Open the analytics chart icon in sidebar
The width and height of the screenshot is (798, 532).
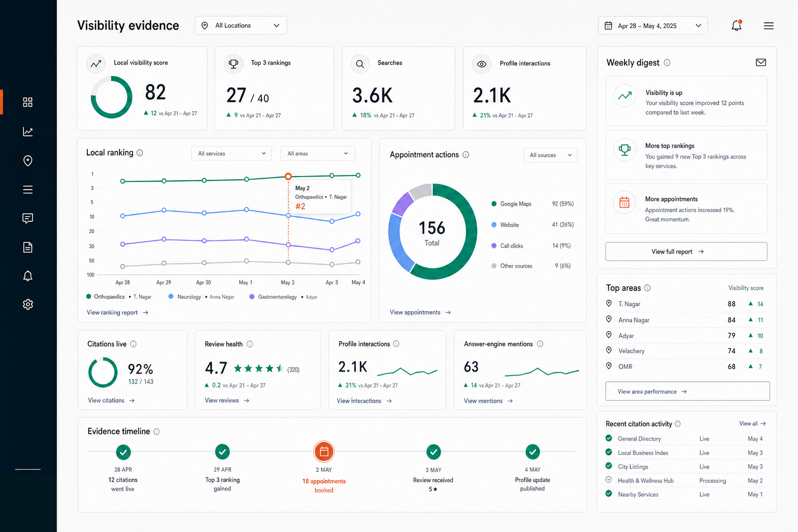(28, 132)
